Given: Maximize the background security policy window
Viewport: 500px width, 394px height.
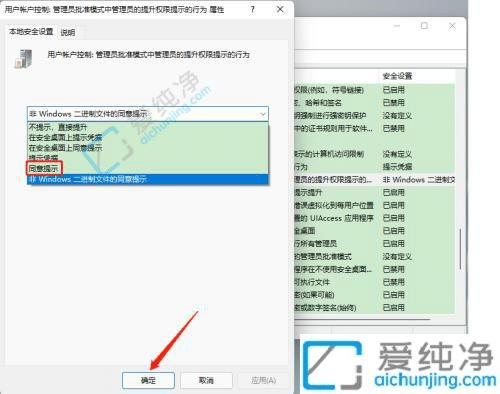Looking at the screenshot, I should coord(424,26).
